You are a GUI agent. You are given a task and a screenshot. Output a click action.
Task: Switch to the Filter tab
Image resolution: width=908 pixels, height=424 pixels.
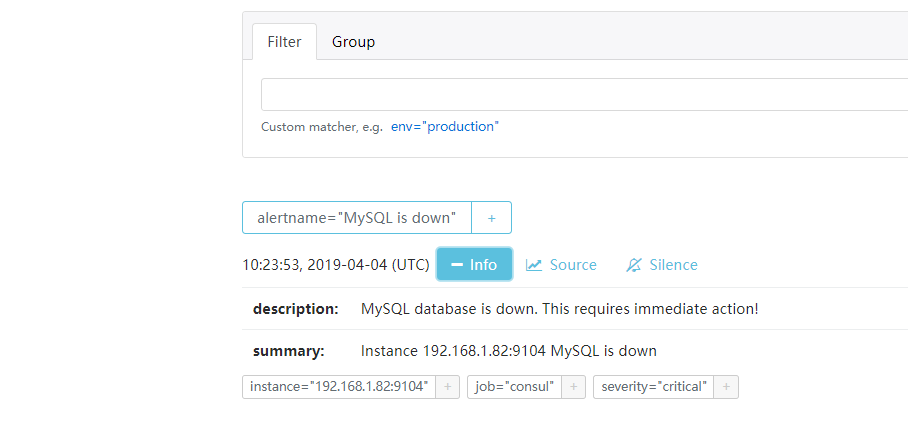(x=284, y=42)
